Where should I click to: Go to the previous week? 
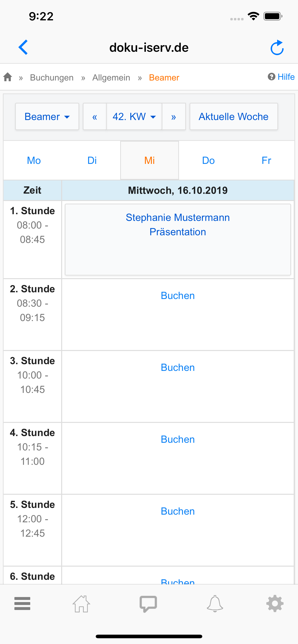[x=95, y=116]
